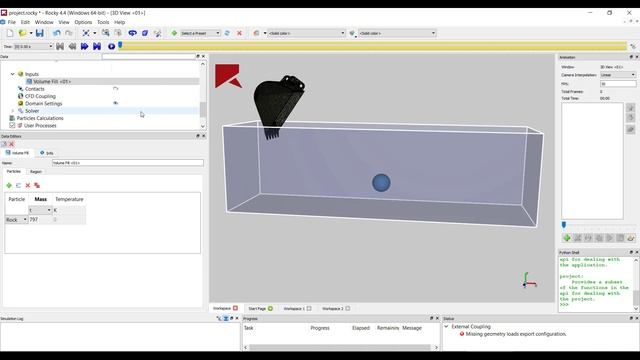Image resolution: width=640 pixels, height=360 pixels.
Task: Open the Select a Preset dropdown
Action: pyautogui.click(x=200, y=33)
